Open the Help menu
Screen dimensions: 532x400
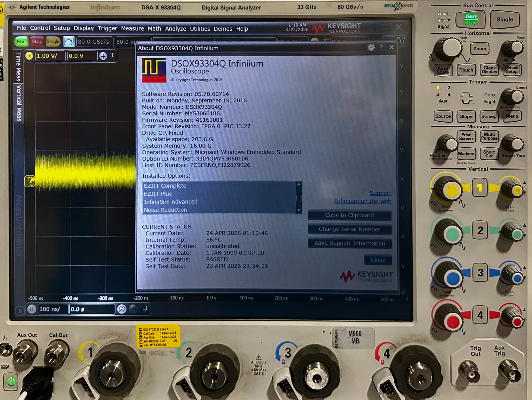[242, 29]
